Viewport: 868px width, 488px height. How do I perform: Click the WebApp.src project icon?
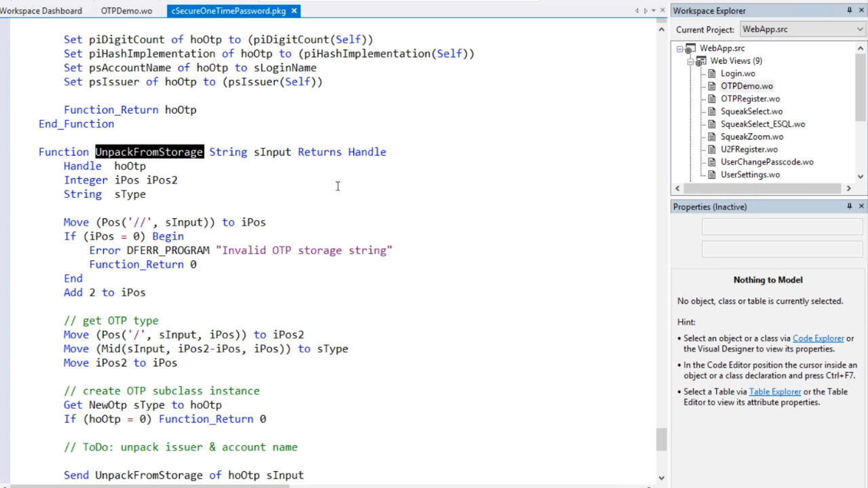coord(690,48)
